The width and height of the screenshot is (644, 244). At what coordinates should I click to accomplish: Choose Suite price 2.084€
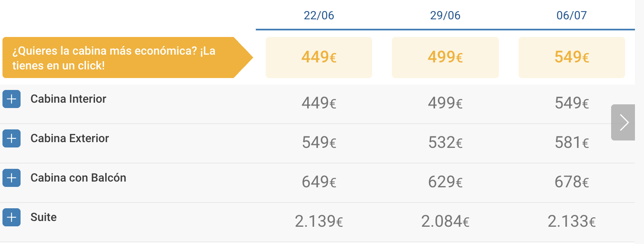445,221
